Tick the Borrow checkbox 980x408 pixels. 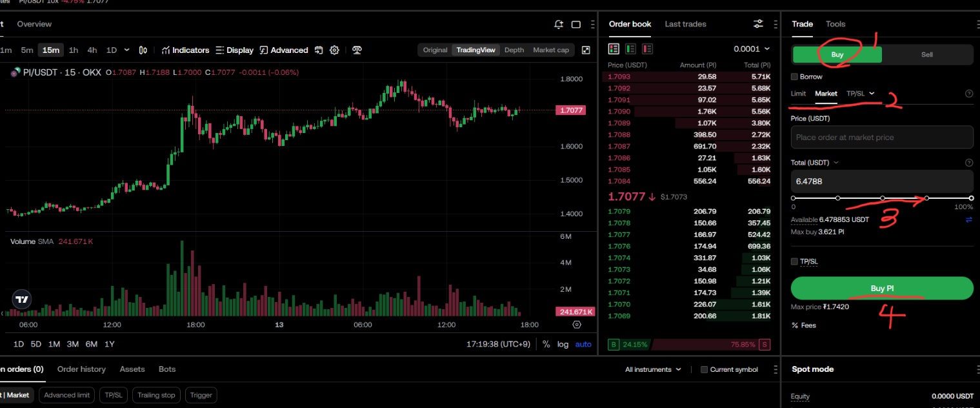795,77
